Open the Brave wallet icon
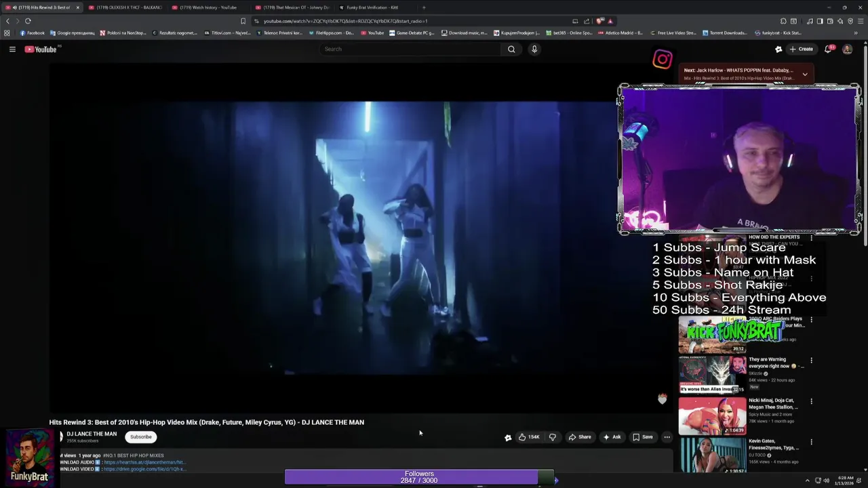The width and height of the screenshot is (868, 488). tap(830, 21)
